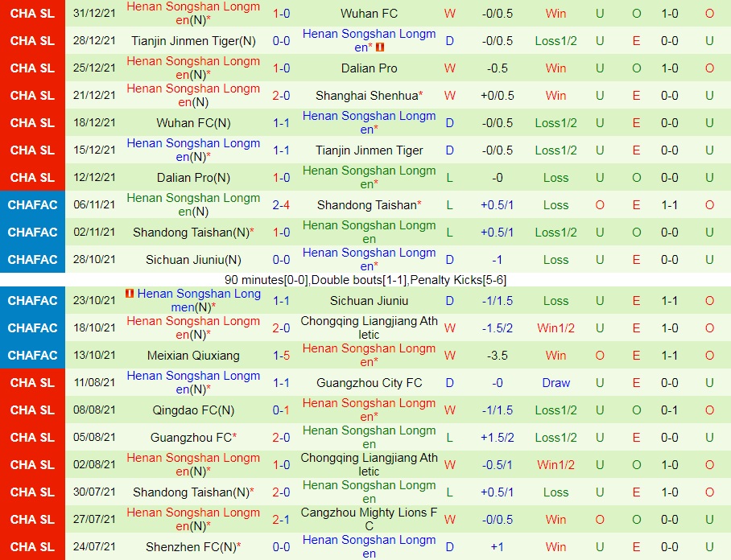
Task: Select Sichuan Jiuniu in the 23/10/21 match
Action: [x=369, y=301]
